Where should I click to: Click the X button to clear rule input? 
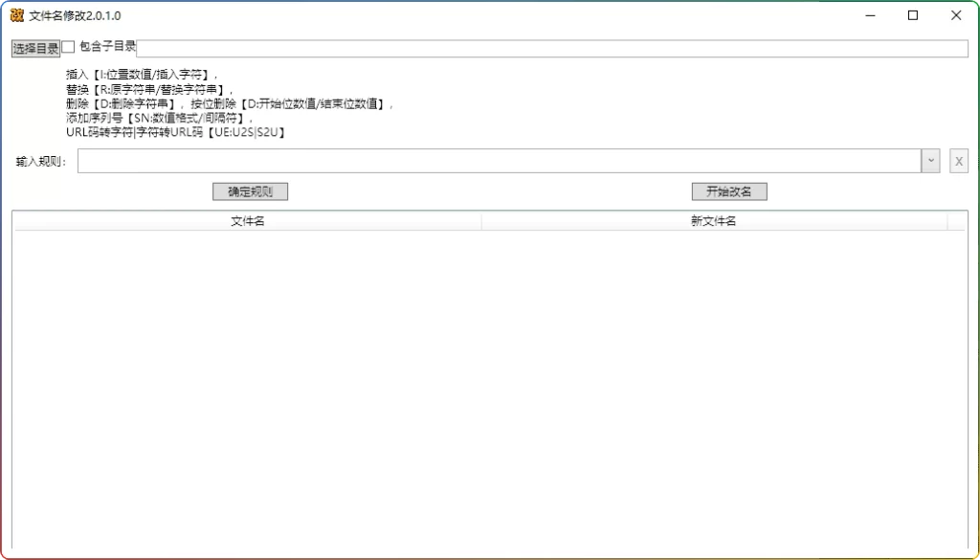[x=958, y=160]
